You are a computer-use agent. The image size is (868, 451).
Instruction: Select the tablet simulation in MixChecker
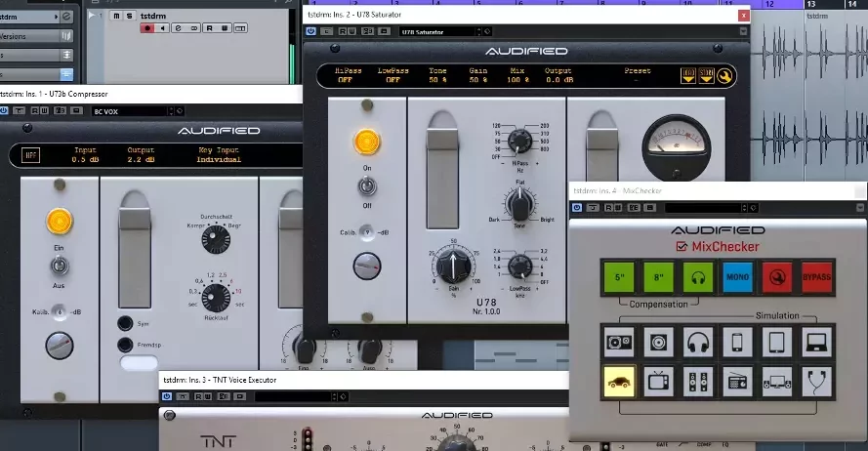(x=776, y=342)
